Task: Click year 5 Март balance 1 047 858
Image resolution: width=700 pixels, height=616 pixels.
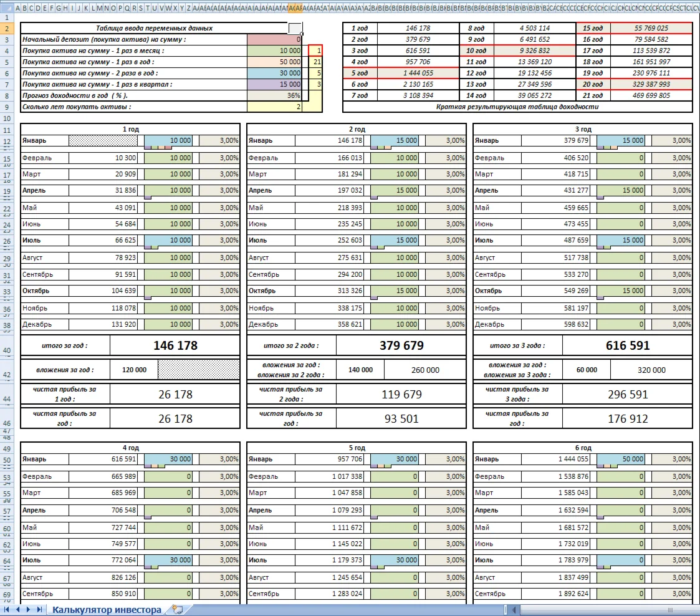Action: pos(329,493)
